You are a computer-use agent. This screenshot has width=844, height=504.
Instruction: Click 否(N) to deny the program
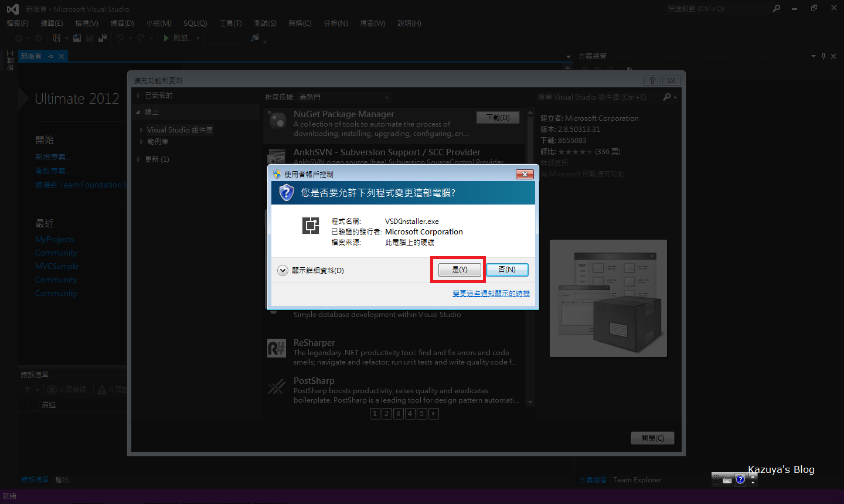tap(507, 270)
